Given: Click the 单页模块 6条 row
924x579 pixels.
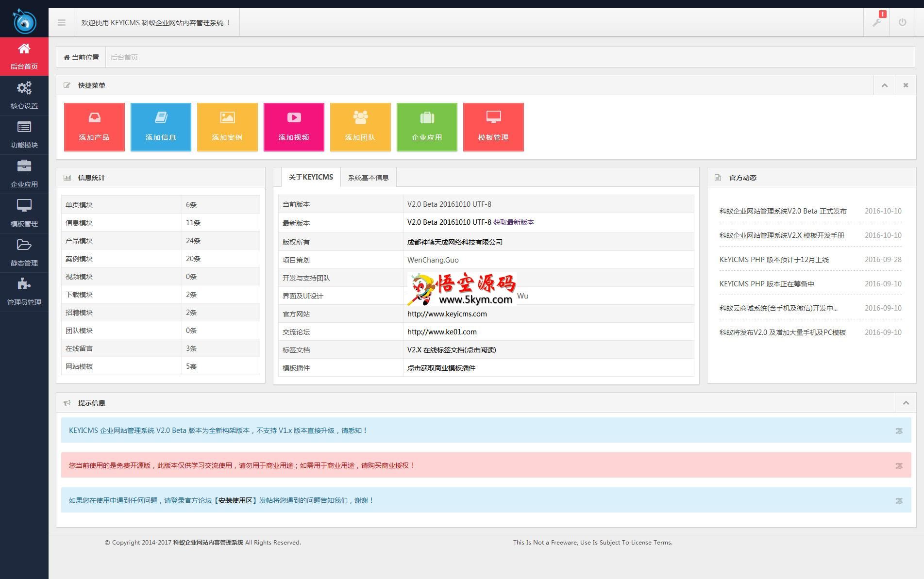Looking at the screenshot, I should point(161,205).
